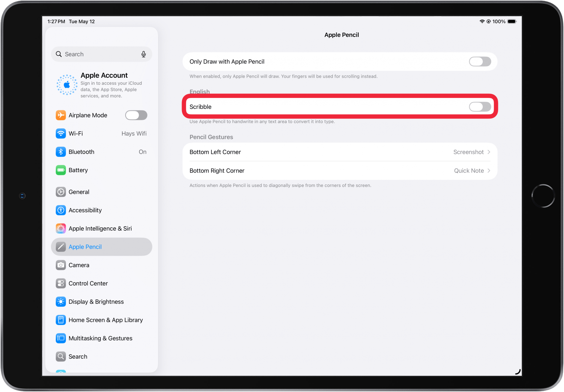Enable the Scribble switch
This screenshot has height=392, width=564.
480,107
